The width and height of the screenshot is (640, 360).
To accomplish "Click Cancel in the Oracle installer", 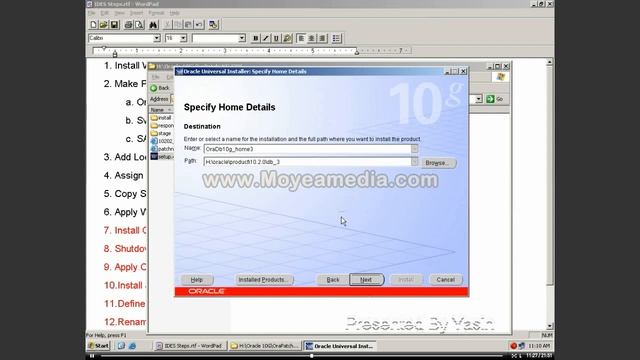I will [445, 280].
